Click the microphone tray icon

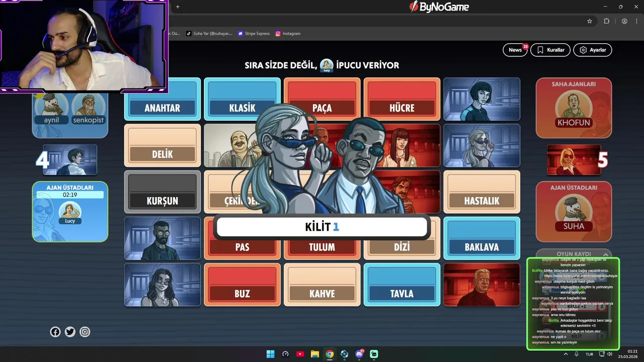[x=577, y=354]
